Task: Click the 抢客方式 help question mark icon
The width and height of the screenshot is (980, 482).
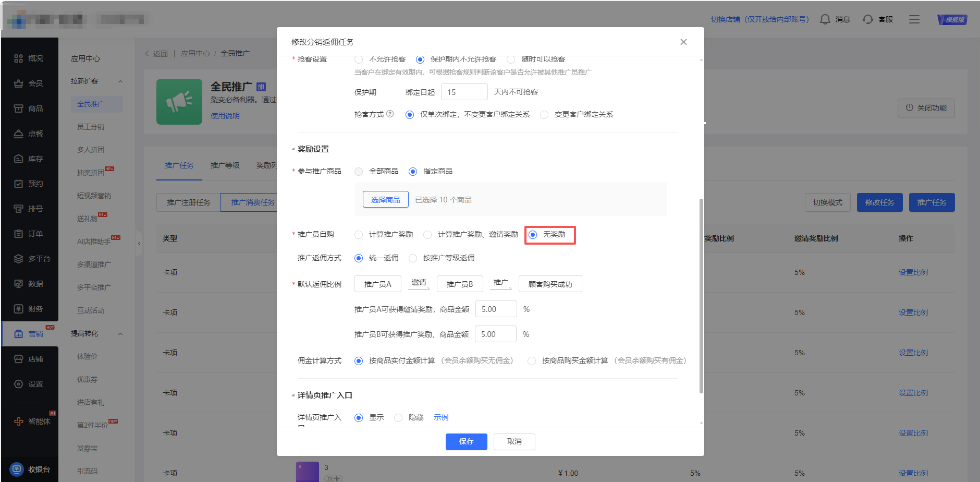Action: [x=390, y=114]
